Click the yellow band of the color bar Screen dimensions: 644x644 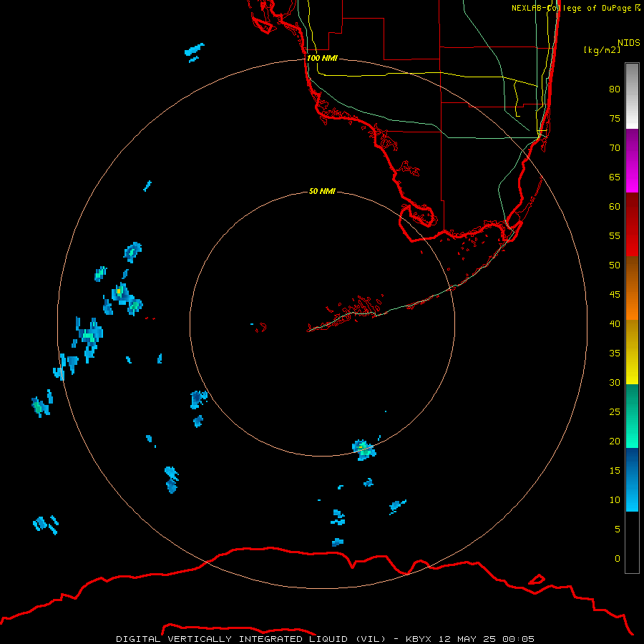(x=632, y=352)
